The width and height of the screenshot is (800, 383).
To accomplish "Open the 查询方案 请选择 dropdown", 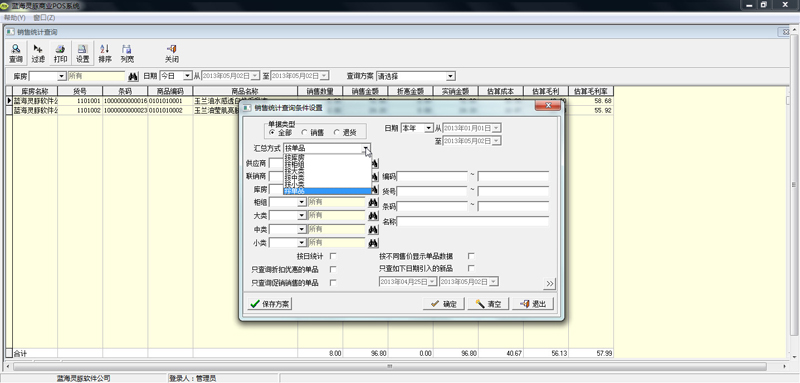I will tap(451, 76).
